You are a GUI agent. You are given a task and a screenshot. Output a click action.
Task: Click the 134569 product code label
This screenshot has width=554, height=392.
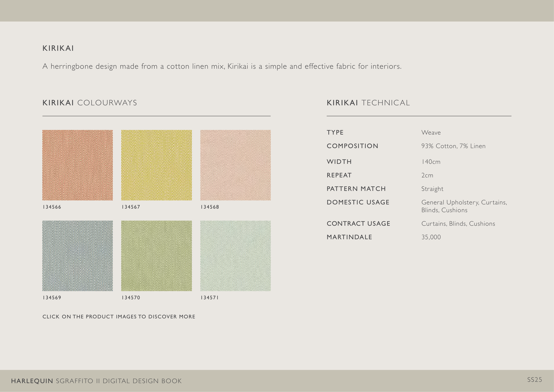click(52, 298)
